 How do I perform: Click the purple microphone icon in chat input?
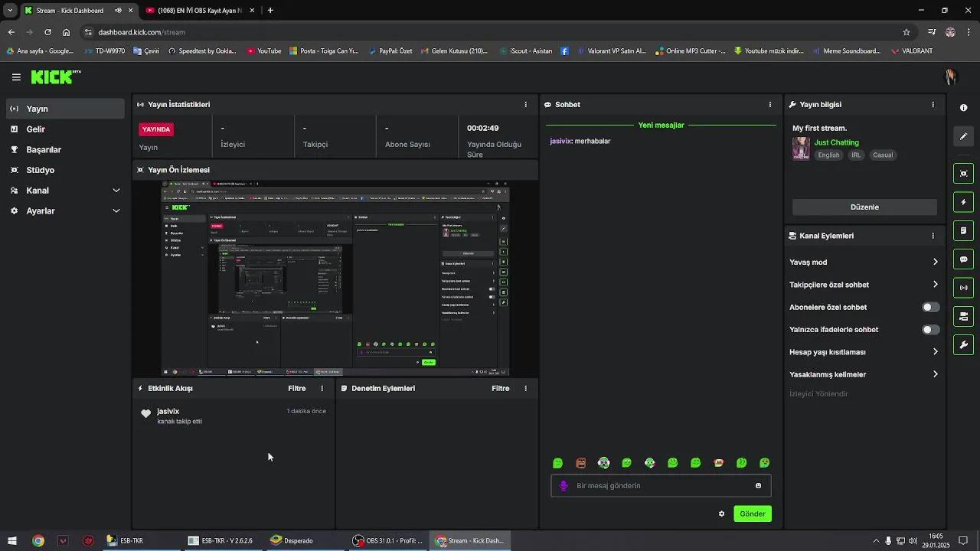[x=564, y=485]
